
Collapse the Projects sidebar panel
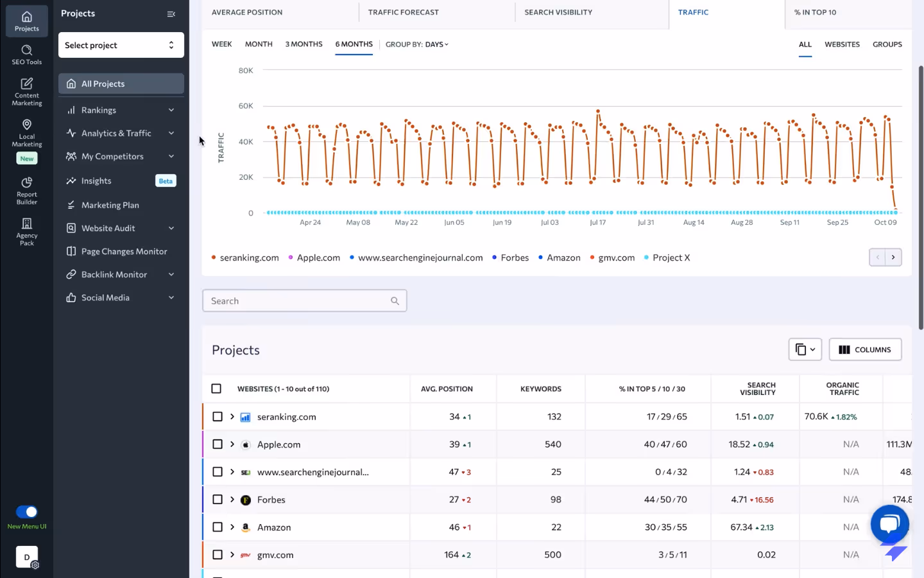(x=171, y=13)
